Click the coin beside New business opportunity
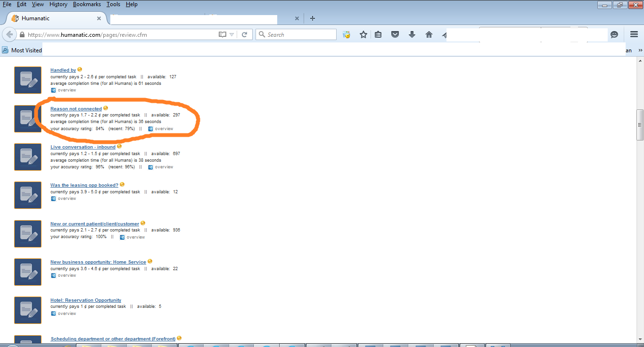The image size is (644, 347). point(150,261)
